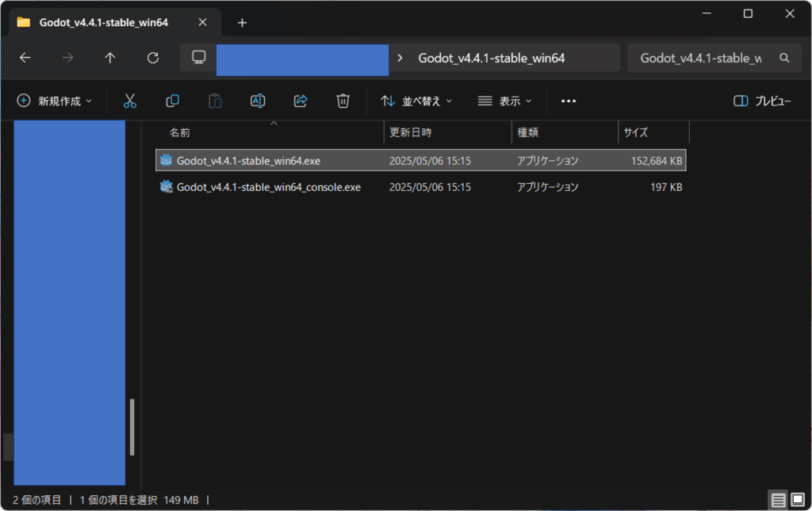Switch to details view icon in status bar
The height and width of the screenshot is (511, 812).
click(778, 500)
